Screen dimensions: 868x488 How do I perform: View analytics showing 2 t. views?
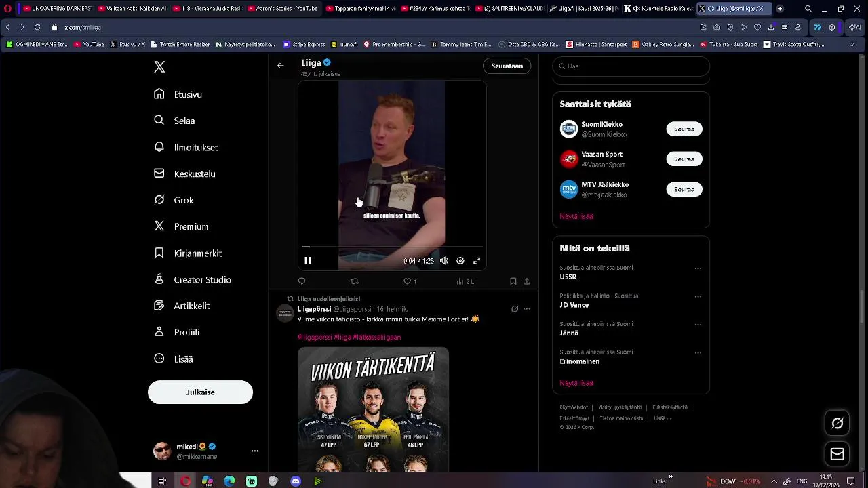465,281
